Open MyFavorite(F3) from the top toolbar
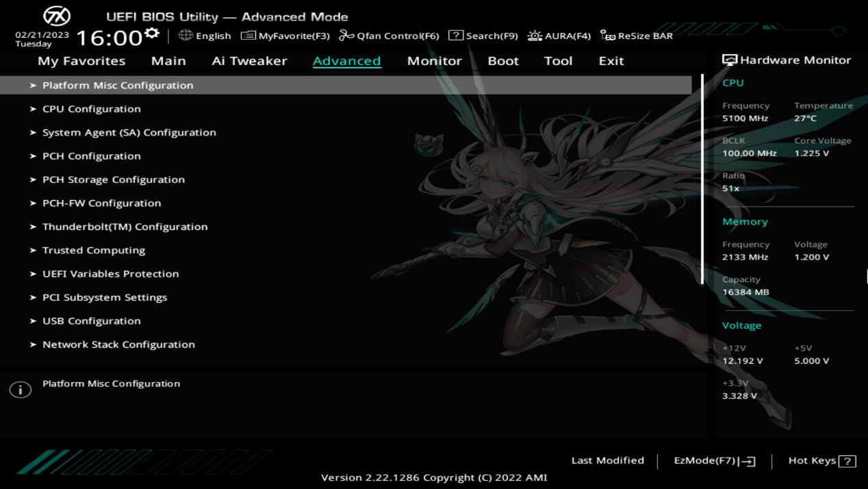The image size is (868, 489). point(285,36)
